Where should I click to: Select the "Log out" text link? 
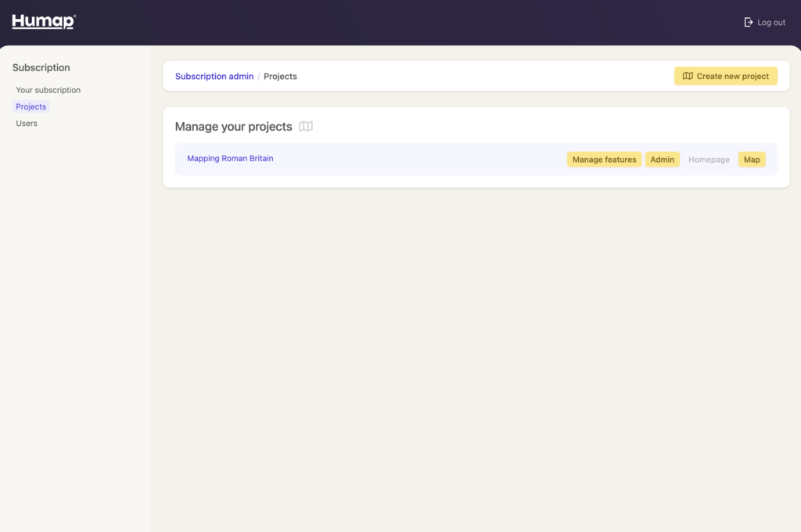[771, 23]
